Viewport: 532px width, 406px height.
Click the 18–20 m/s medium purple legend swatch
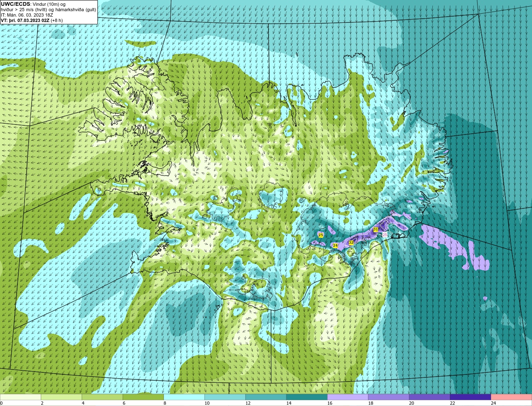tap(389, 397)
